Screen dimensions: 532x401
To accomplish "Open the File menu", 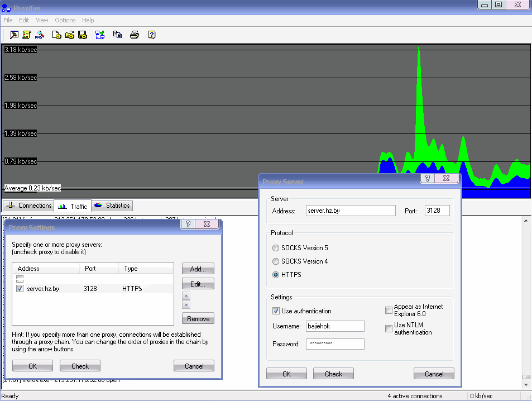I will point(8,20).
